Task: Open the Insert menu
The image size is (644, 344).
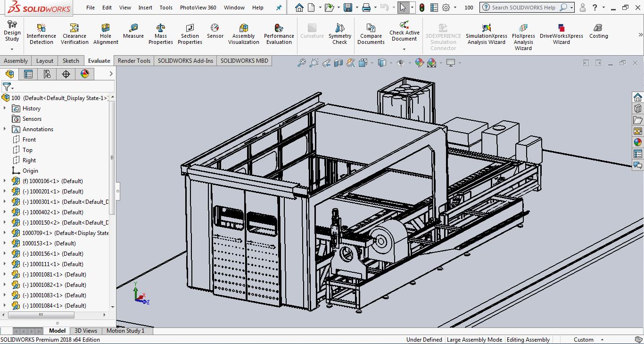Action: click(145, 8)
